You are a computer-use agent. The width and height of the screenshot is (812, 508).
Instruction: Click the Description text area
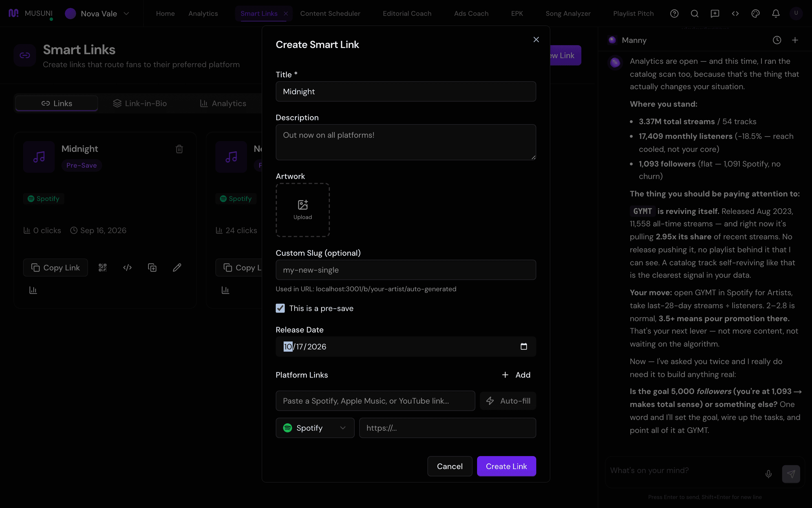406,142
